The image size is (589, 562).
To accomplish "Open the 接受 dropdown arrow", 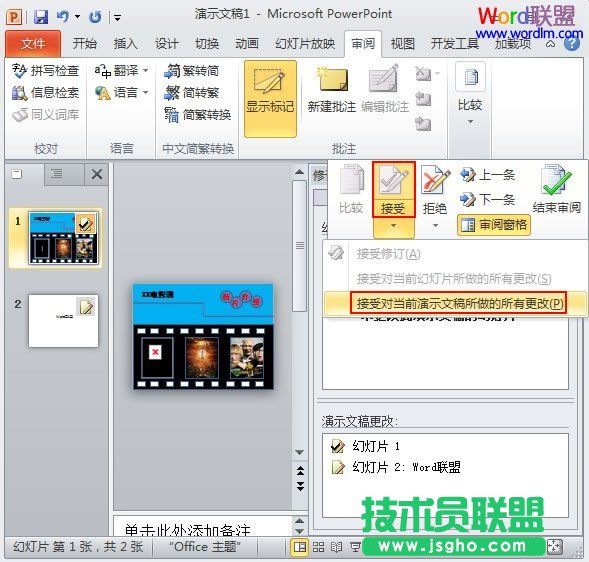I will 393,226.
